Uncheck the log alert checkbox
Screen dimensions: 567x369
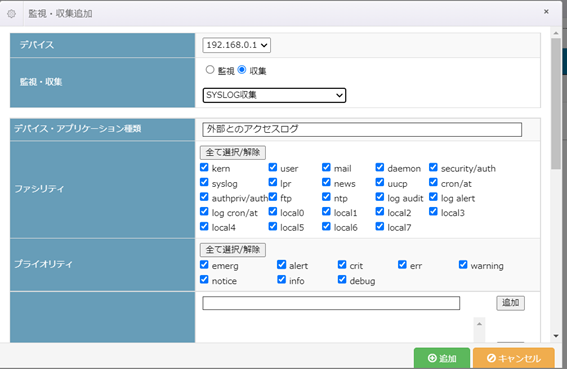coord(433,197)
